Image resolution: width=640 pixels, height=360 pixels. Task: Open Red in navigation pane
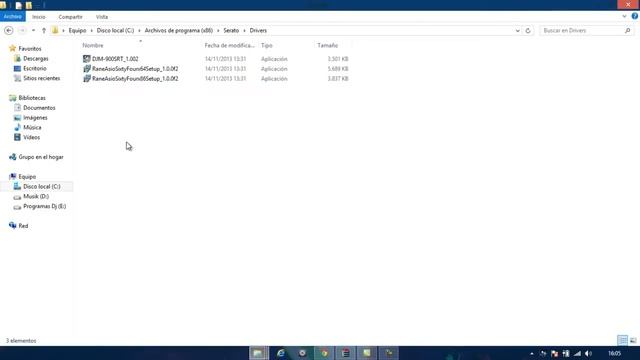(x=23, y=226)
